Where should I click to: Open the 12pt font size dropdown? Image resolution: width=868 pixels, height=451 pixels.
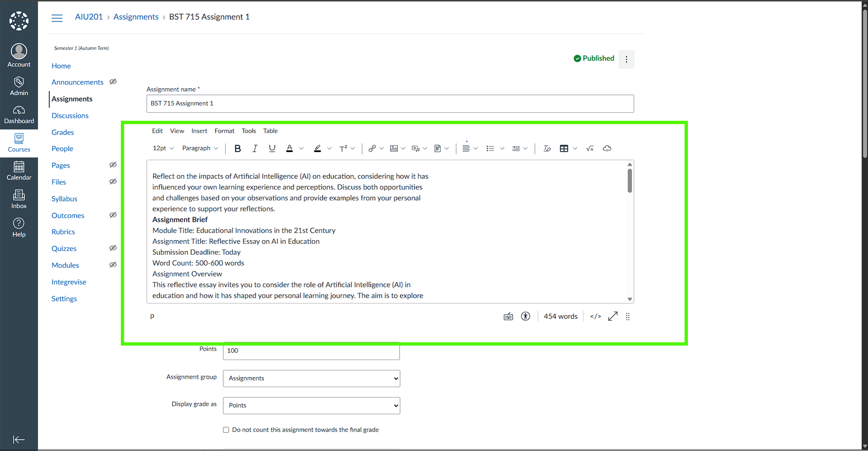(x=163, y=148)
